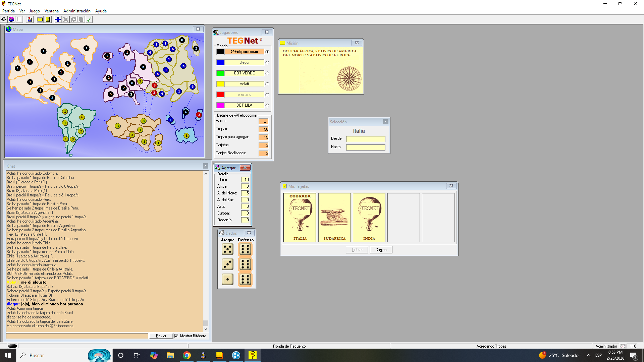Select the radio button next to diegor

pyautogui.click(x=267, y=62)
